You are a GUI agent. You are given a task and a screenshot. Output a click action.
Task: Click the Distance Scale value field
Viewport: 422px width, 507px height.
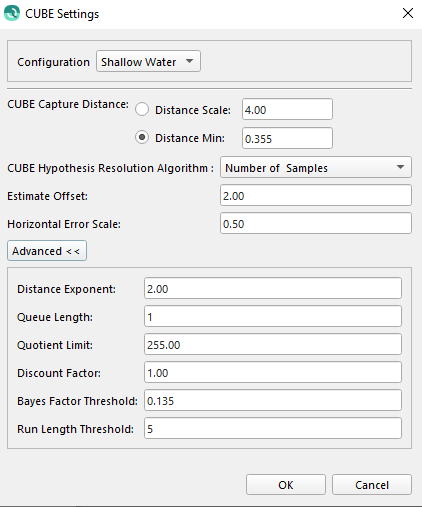pyautogui.click(x=287, y=109)
